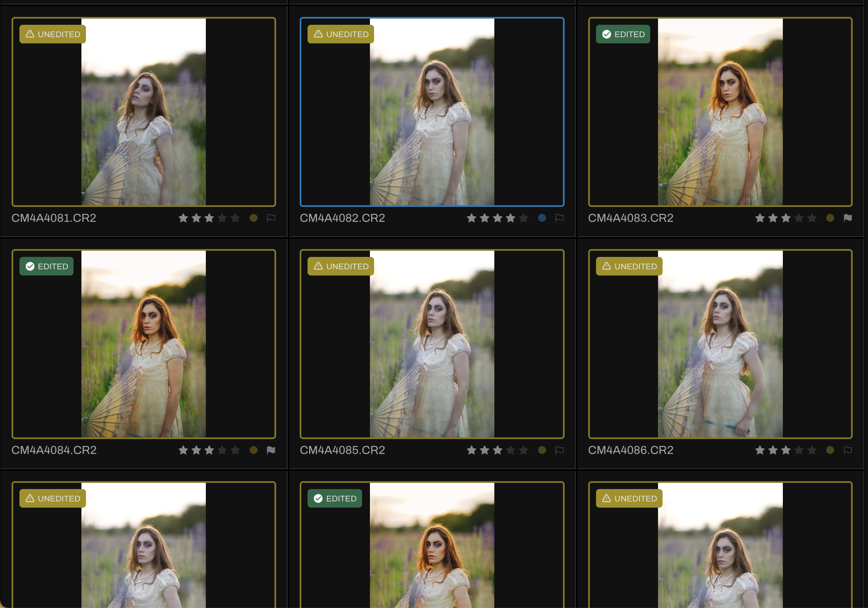Click the UNEDITED badge in bottom-right photo

[x=629, y=499]
